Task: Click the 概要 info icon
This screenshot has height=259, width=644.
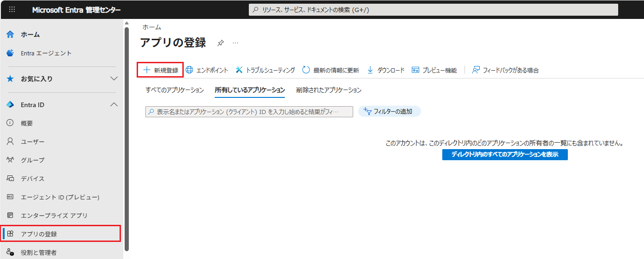Action: 10,123
